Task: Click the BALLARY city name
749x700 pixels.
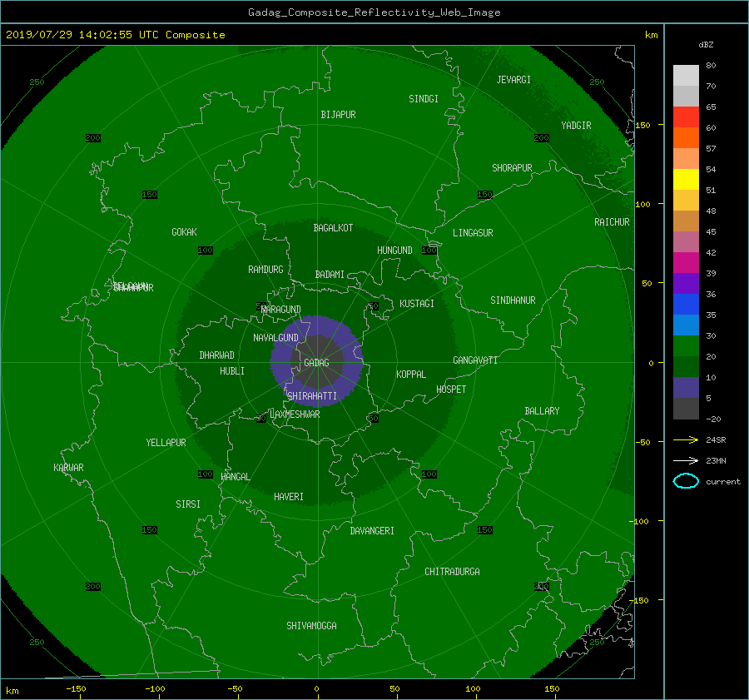Action: click(542, 411)
